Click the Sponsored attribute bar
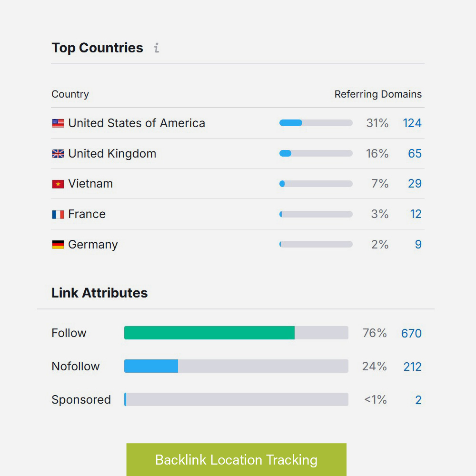 pyautogui.click(x=236, y=399)
